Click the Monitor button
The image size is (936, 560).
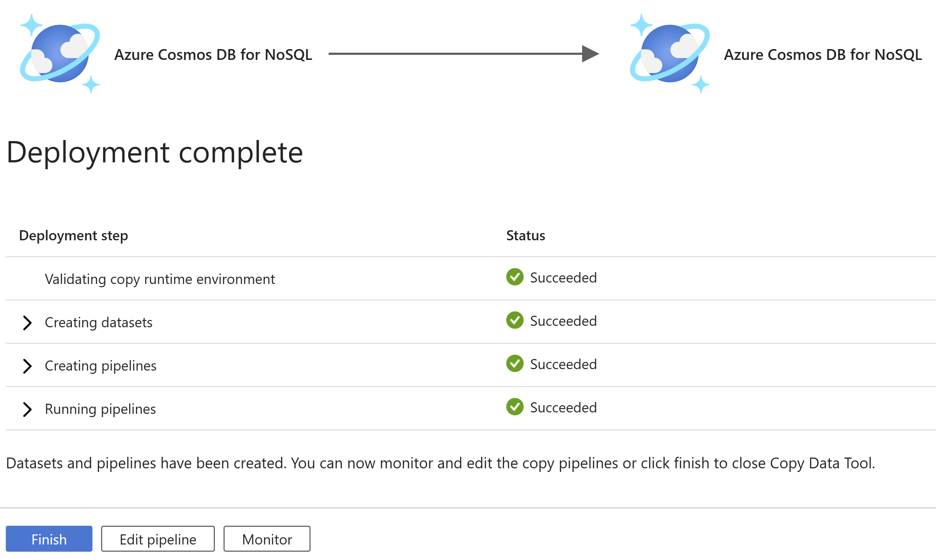tap(267, 539)
